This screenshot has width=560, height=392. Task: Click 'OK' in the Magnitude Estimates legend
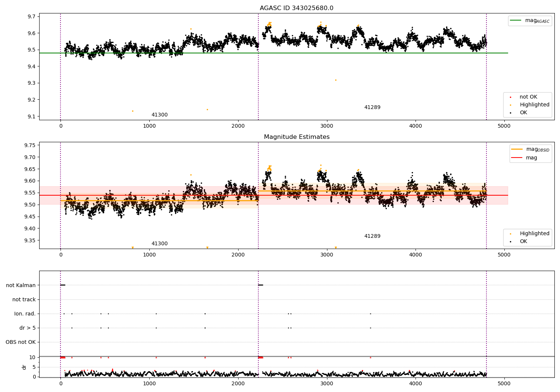pyautogui.click(x=523, y=242)
